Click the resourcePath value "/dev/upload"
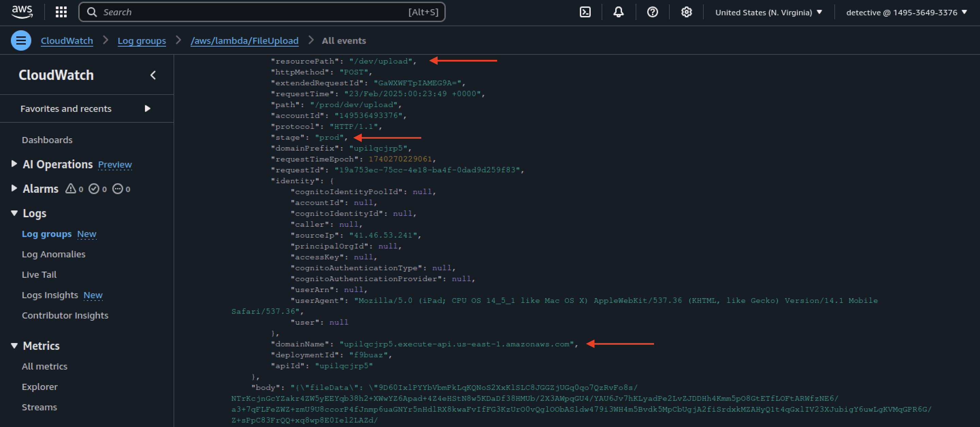The height and width of the screenshot is (427, 980). (381, 61)
